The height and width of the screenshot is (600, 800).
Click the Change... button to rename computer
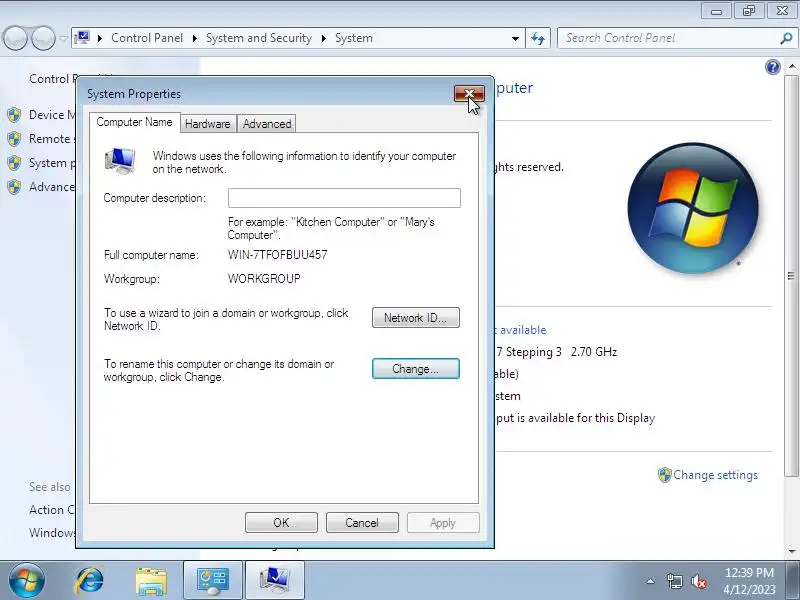coord(416,368)
